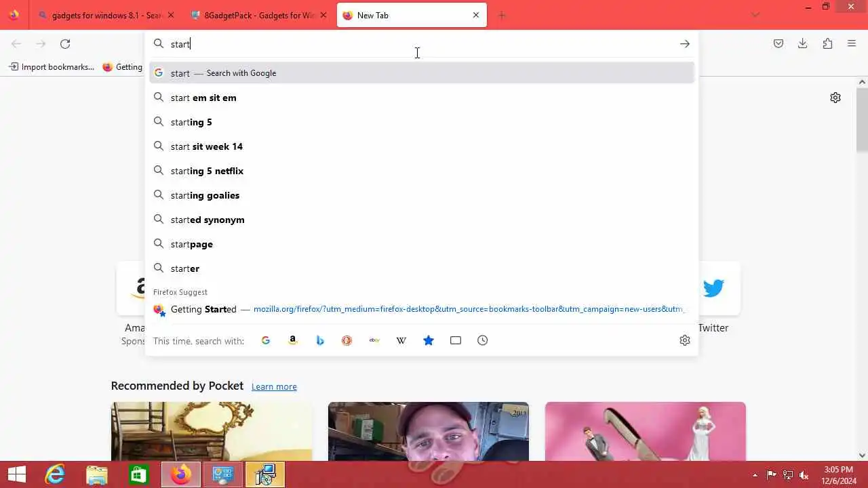The image size is (868, 488).
Task: Reload the current page
Action: (65, 44)
